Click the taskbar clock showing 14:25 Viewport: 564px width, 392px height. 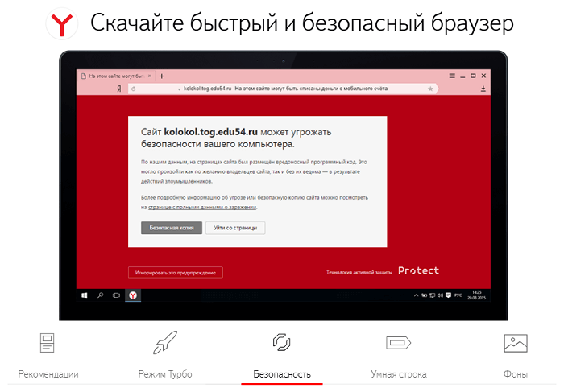pyautogui.click(x=477, y=295)
